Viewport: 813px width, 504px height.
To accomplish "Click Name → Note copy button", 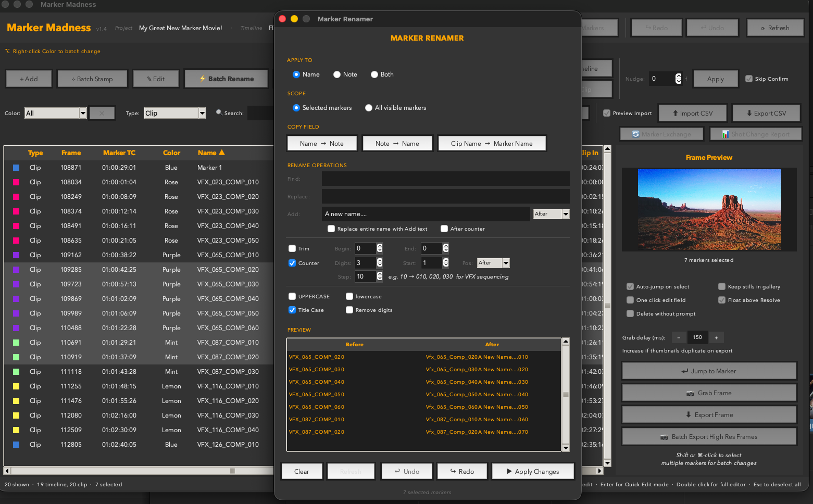I will (322, 143).
